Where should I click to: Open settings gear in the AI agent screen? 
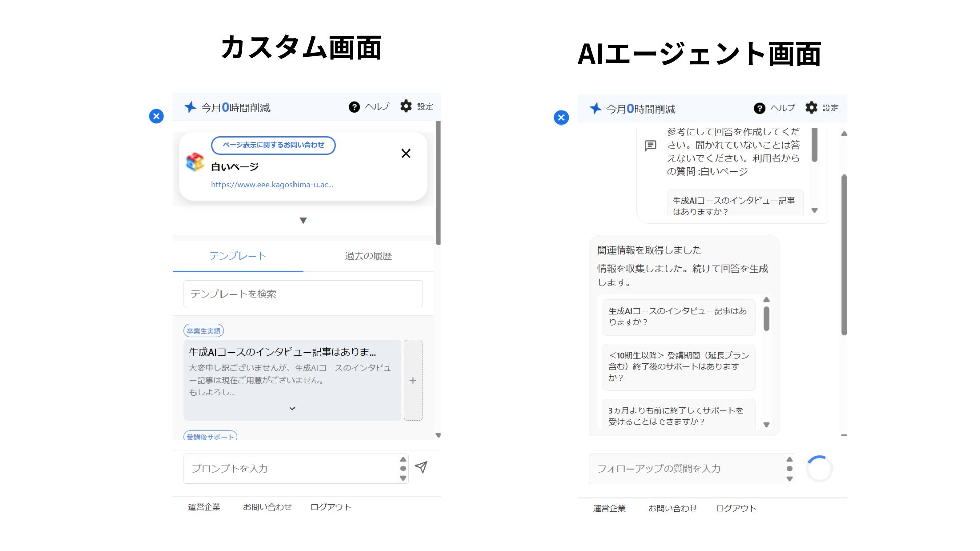point(812,108)
